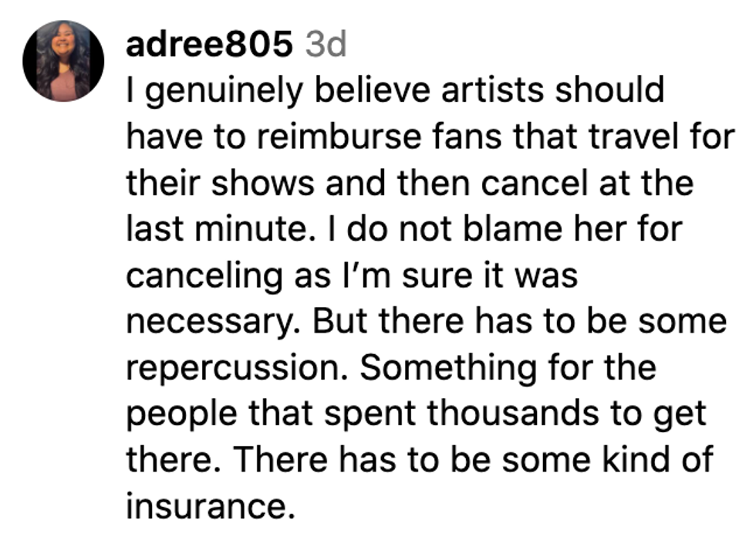Click the word "believe" in the first line
Viewport: 756px width, 544px height.
(x=369, y=90)
